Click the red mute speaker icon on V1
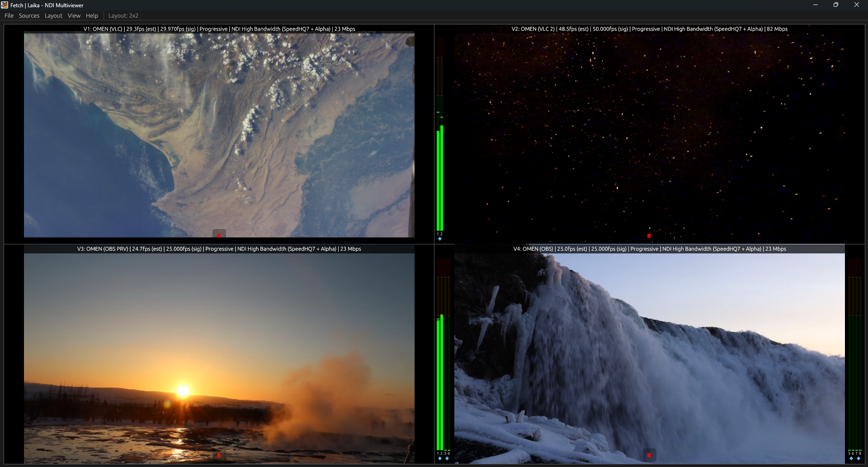Screen dimensions: 868x467 (219, 234)
